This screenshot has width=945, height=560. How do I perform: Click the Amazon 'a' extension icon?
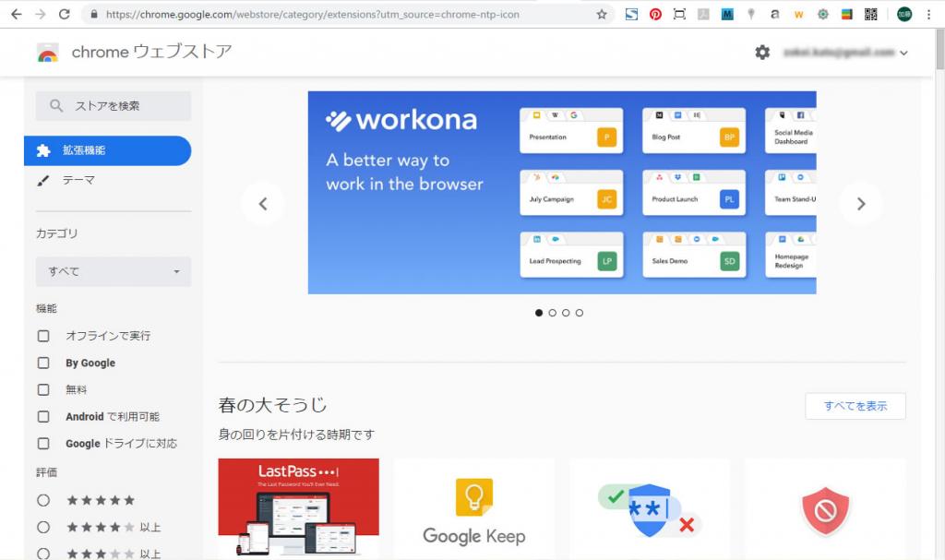[x=774, y=14]
